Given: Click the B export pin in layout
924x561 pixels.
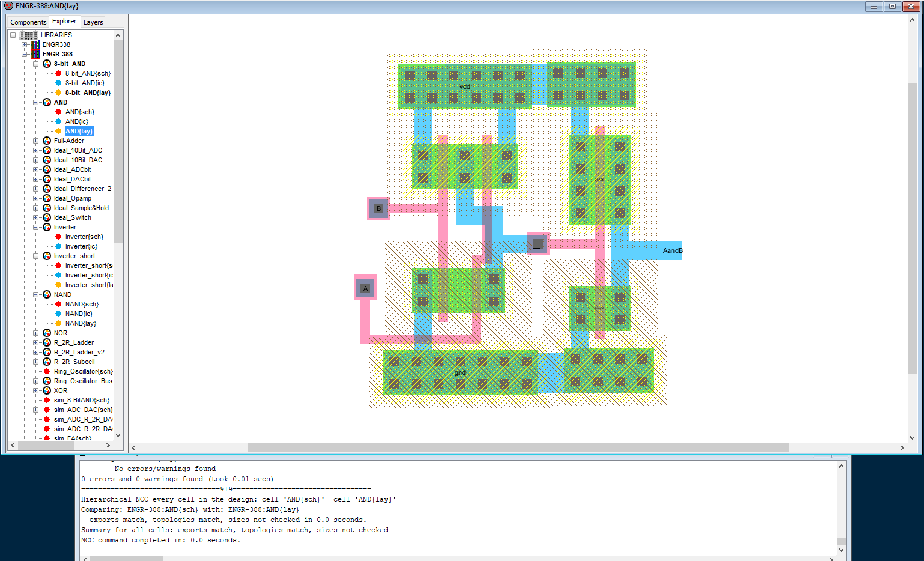Looking at the screenshot, I should coord(378,208).
